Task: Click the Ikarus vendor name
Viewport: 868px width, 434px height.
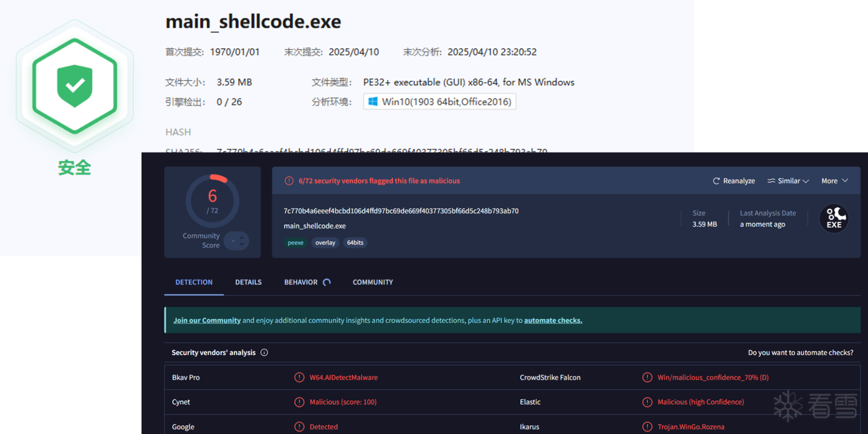Action: coord(529,427)
